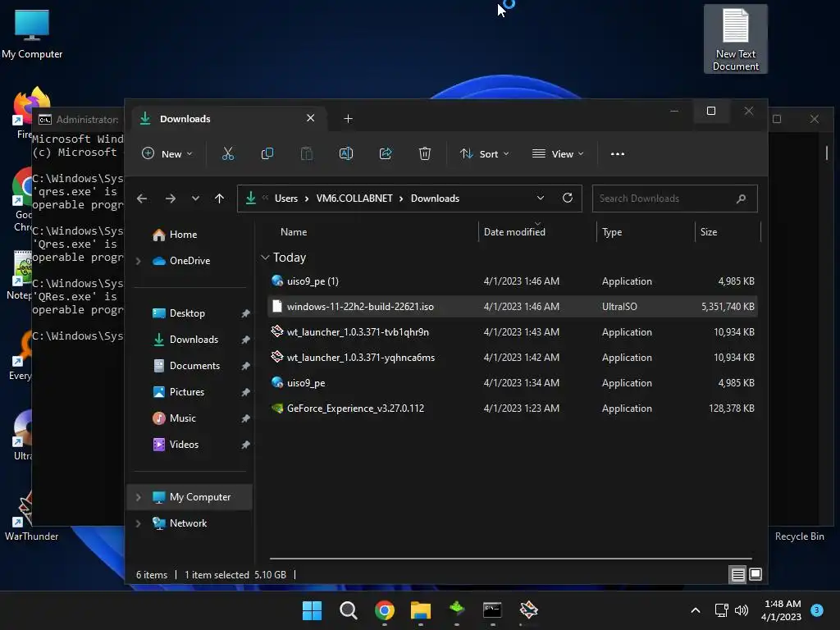840x630 pixels.
Task: Refresh the Downloads folder
Action: click(568, 198)
